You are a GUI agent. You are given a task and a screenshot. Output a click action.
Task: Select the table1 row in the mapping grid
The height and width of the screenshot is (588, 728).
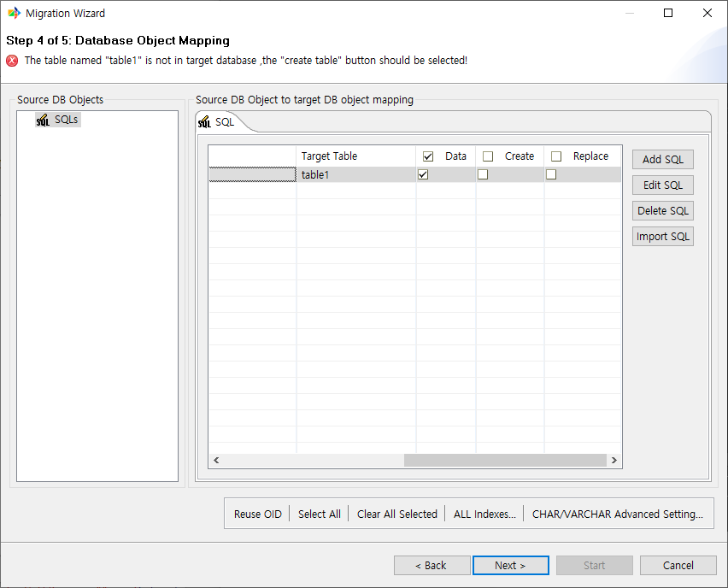pyautogui.click(x=316, y=174)
